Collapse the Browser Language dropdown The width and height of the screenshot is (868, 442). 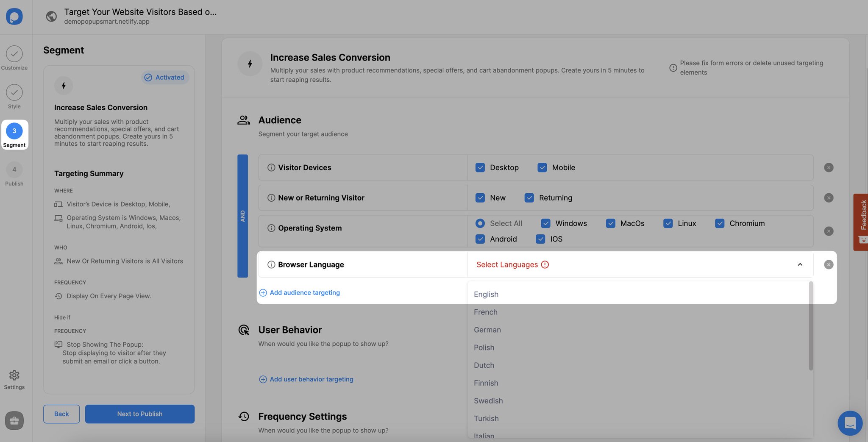pyautogui.click(x=800, y=264)
